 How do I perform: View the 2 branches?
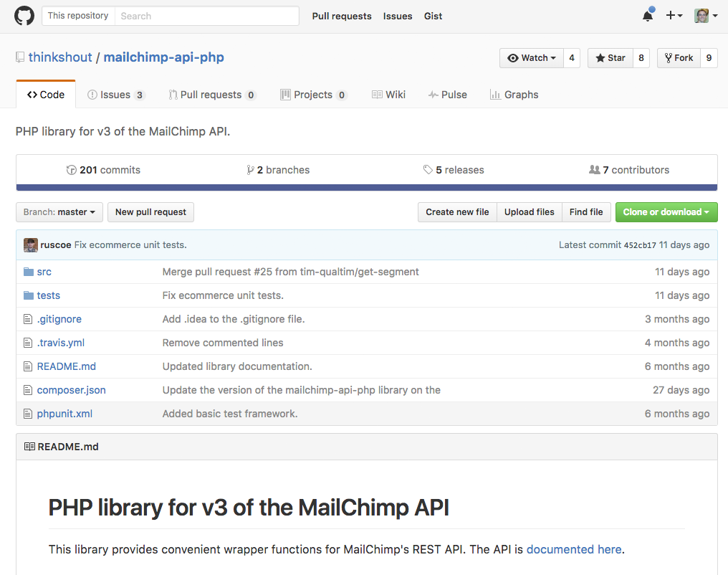pyautogui.click(x=278, y=170)
